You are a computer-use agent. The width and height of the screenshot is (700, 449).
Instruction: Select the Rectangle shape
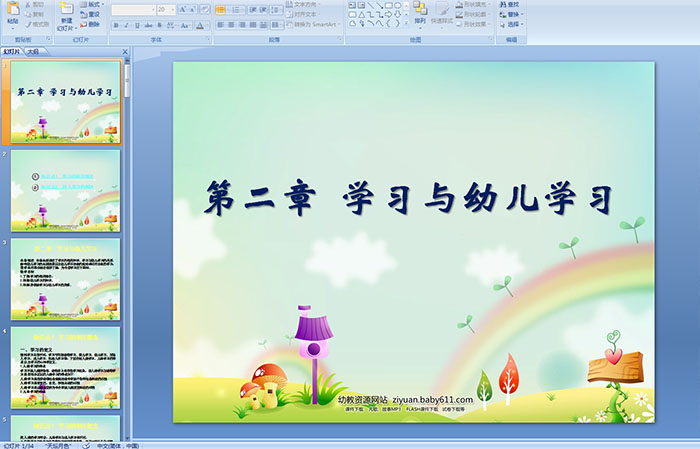[388, 5]
